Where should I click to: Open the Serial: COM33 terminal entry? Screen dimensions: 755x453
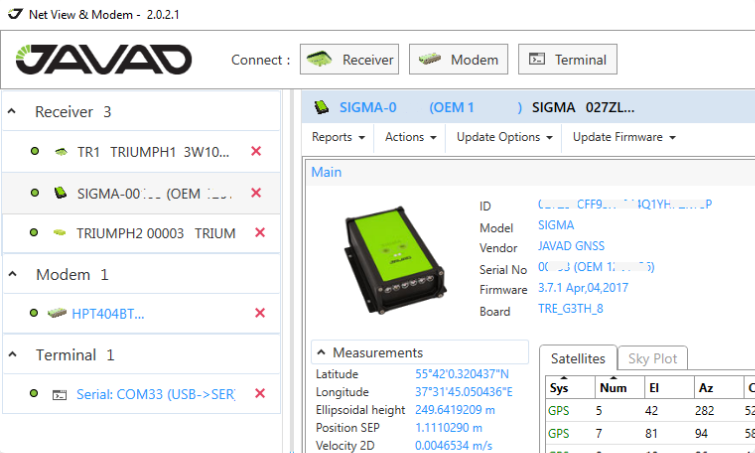156,394
